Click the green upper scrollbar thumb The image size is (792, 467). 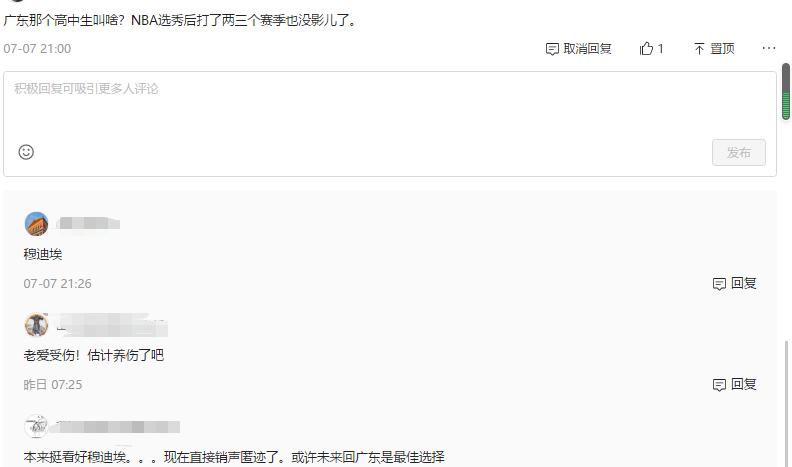pyautogui.click(x=786, y=91)
